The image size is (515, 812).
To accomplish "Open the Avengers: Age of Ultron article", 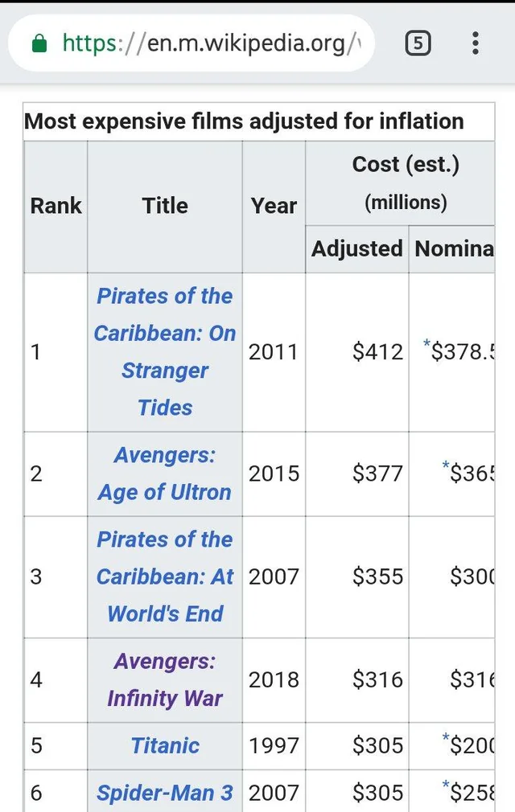I will click(x=164, y=474).
